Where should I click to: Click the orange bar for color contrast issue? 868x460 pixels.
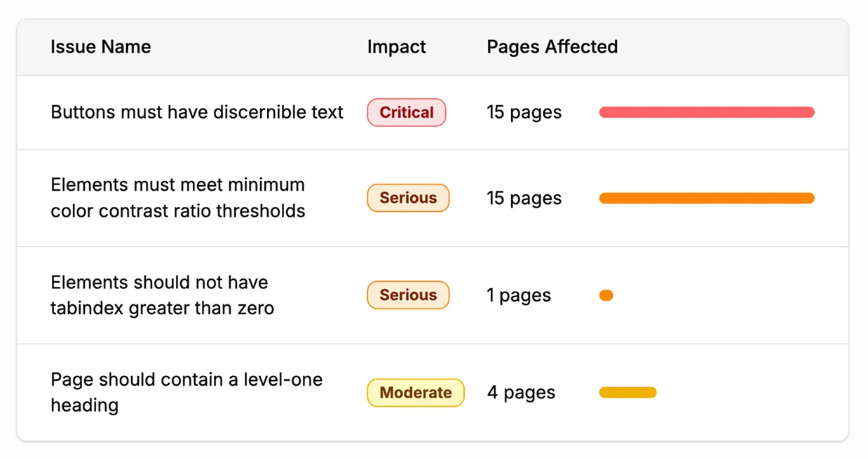coord(706,198)
